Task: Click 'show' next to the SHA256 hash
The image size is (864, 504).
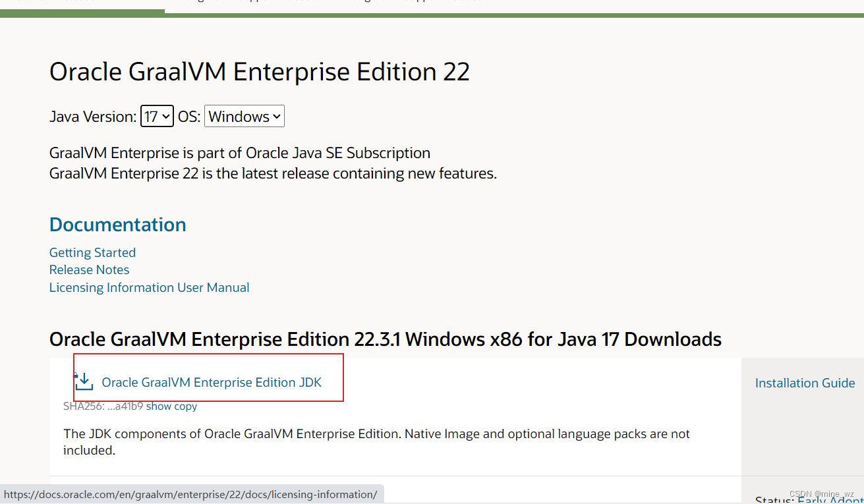Action: [x=158, y=406]
